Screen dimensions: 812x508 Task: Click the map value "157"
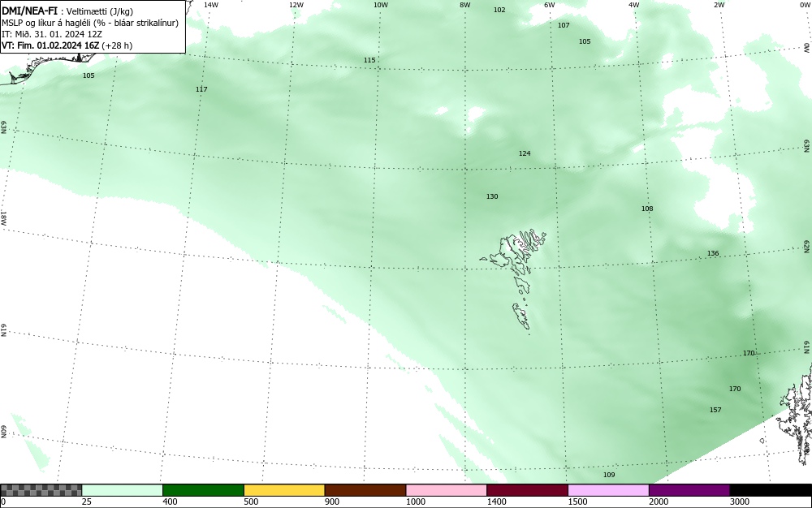tap(715, 411)
